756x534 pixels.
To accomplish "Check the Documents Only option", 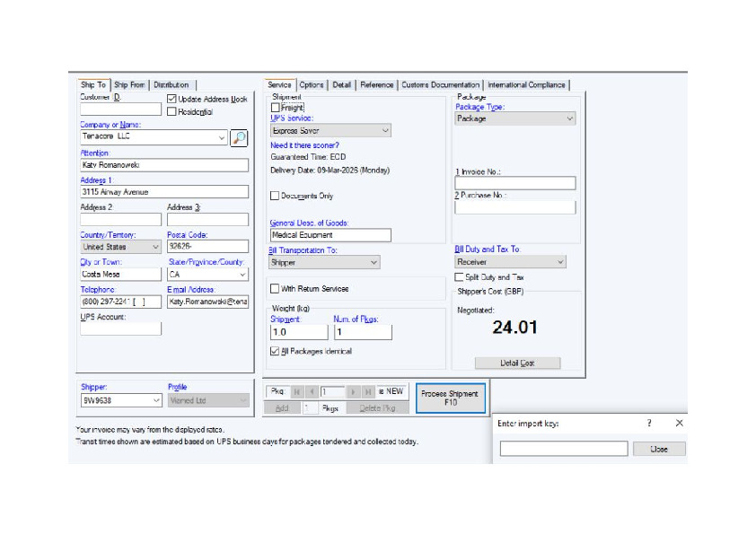I will click(276, 196).
